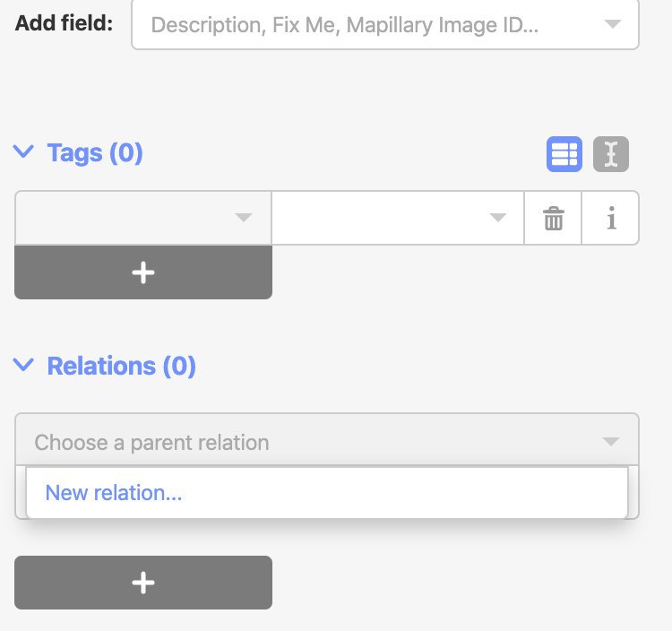This screenshot has width=672, height=631.
Task: Click the Add field label
Action: click(x=64, y=22)
